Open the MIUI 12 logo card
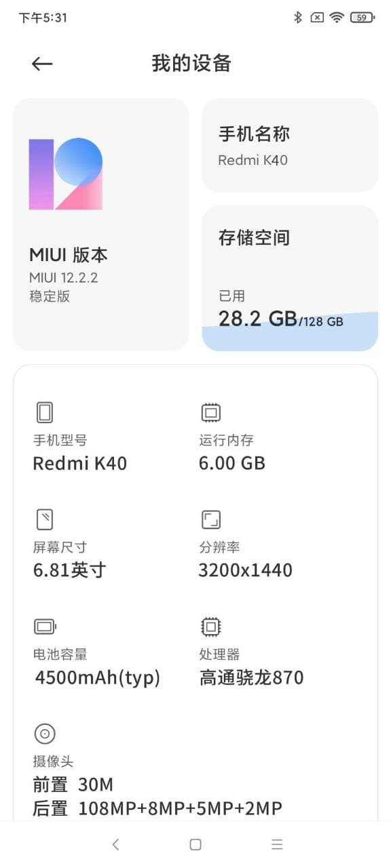The height and width of the screenshot is (868, 391). [101, 224]
